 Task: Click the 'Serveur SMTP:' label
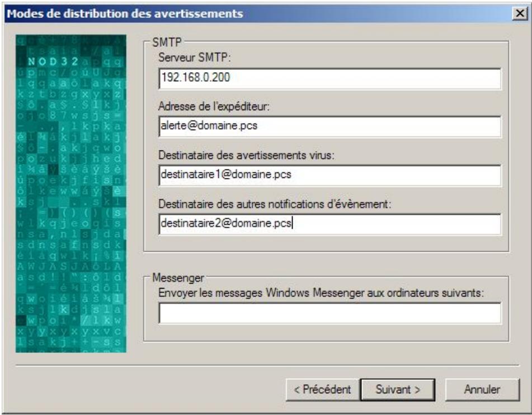click(x=195, y=58)
